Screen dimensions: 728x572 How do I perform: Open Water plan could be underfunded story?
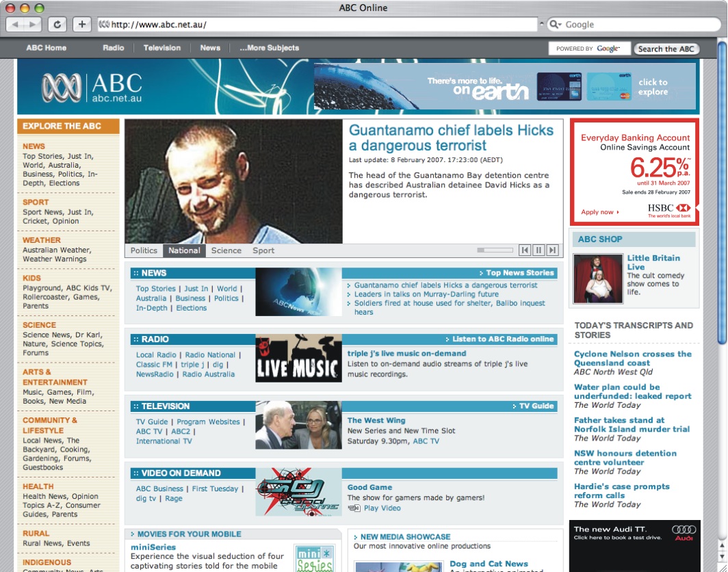coord(632,391)
